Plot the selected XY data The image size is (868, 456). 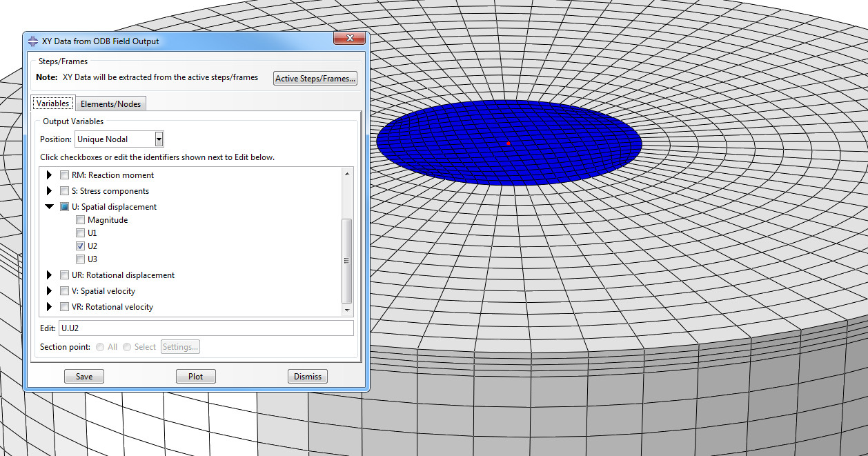coord(196,377)
